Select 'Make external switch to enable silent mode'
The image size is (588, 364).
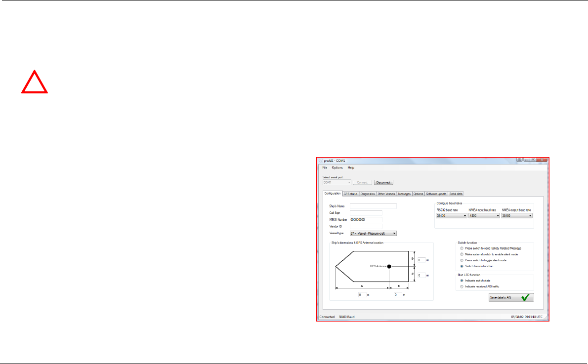coord(462,254)
